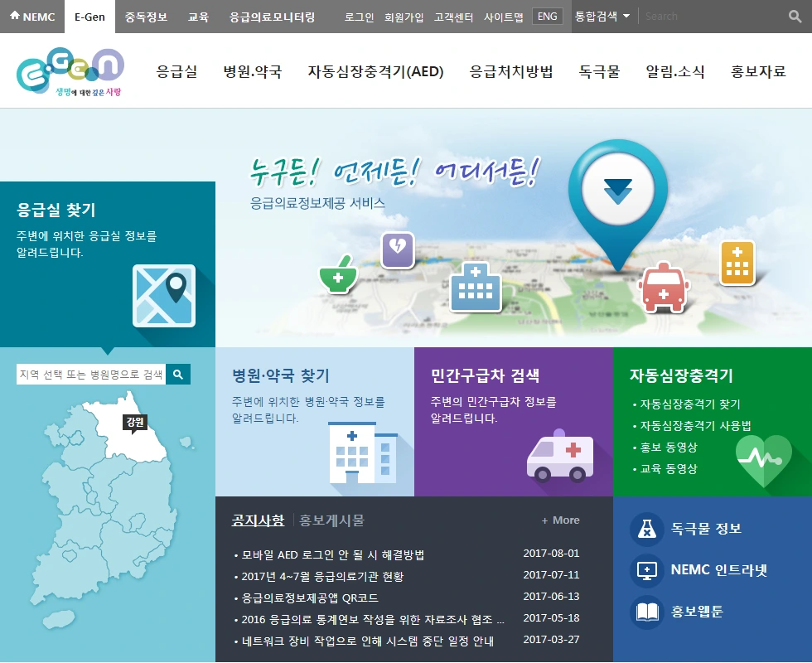Click the 로그인 link
The width and height of the screenshot is (812, 663).
pyautogui.click(x=360, y=17)
